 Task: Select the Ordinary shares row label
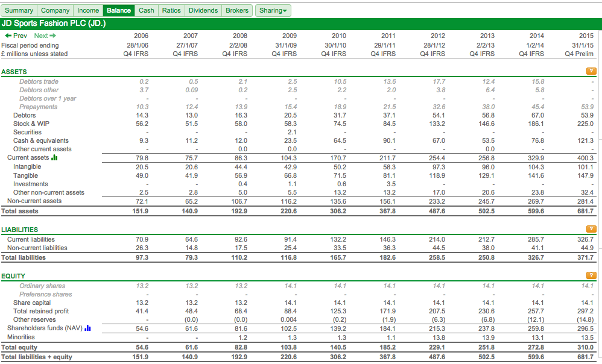(42, 286)
